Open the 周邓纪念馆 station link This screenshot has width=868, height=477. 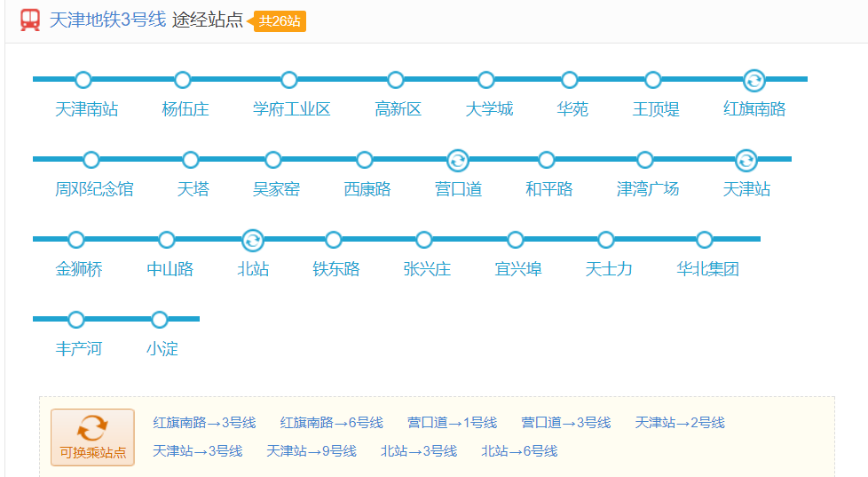[x=94, y=189]
